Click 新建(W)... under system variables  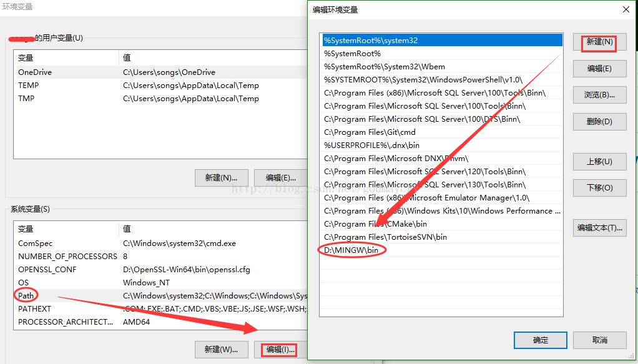221,350
